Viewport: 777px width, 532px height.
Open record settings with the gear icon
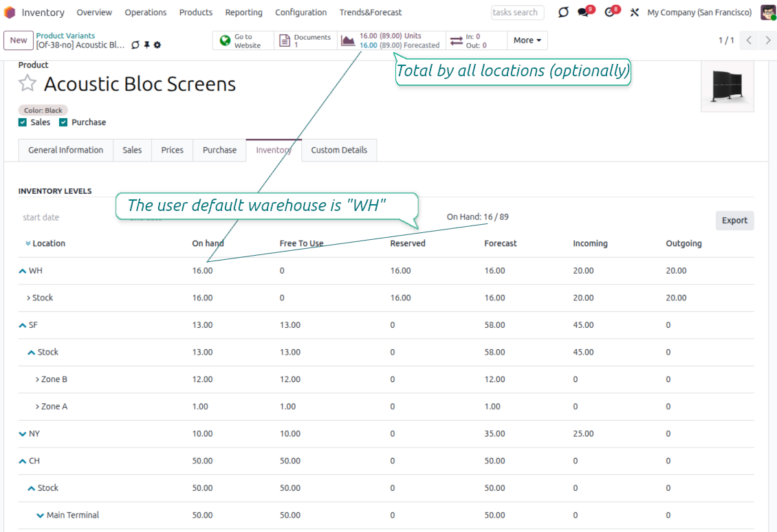157,44
